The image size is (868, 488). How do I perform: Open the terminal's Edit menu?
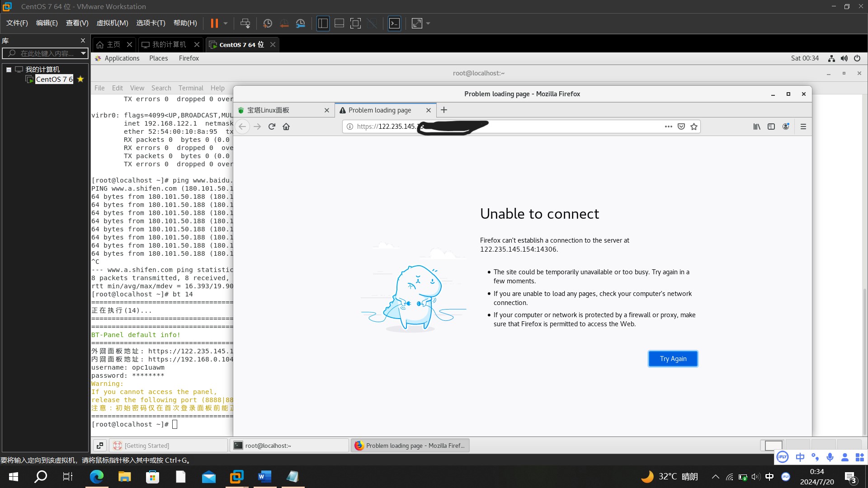118,88
